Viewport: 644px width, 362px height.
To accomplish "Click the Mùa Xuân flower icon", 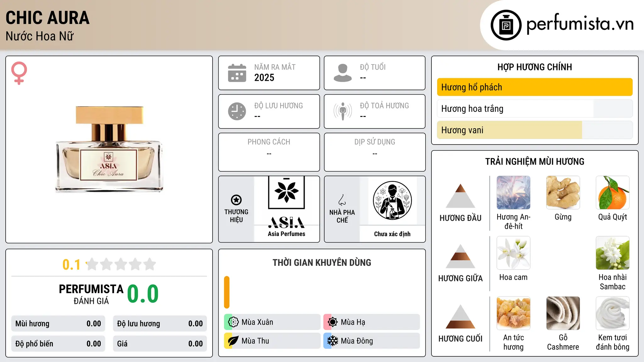I will click(x=233, y=322).
